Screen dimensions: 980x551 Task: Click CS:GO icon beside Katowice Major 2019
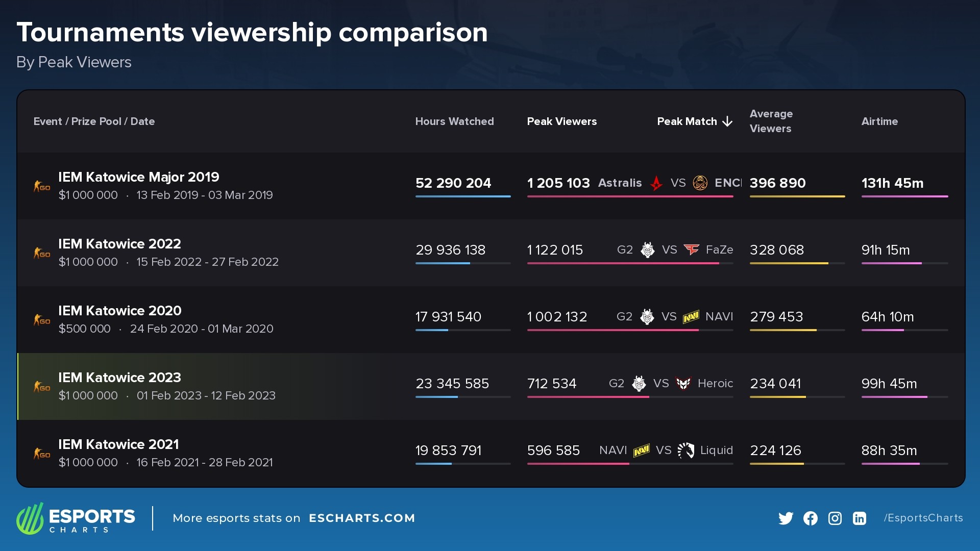42,186
